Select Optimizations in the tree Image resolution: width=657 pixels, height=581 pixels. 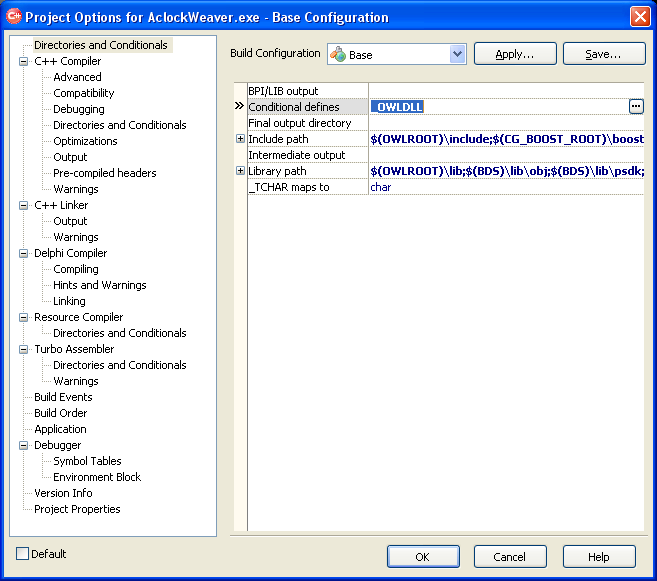pyautogui.click(x=85, y=141)
